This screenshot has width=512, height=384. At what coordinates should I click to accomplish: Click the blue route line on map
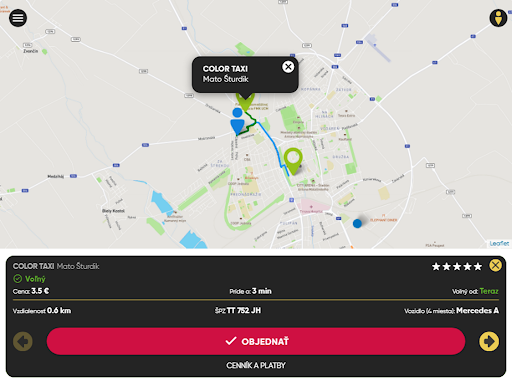pyautogui.click(x=276, y=145)
